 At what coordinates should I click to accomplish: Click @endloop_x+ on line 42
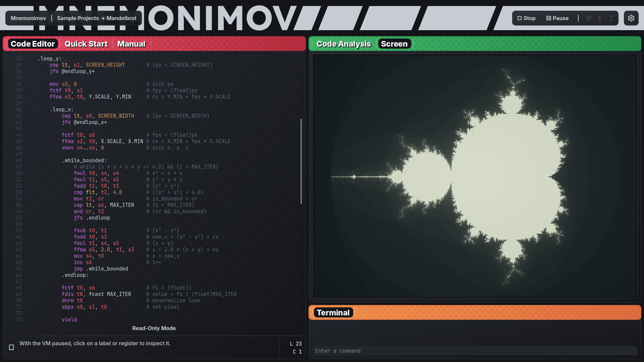coord(90,122)
